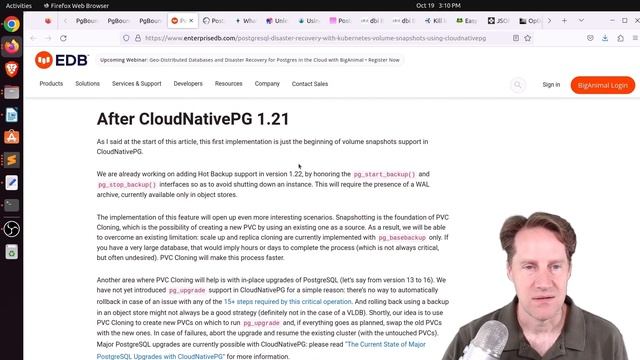
Task: Launch Sublime Text from the dock
Action: (11, 160)
